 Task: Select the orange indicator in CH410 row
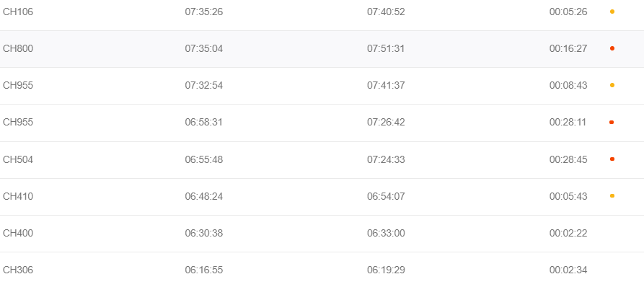[x=612, y=196]
